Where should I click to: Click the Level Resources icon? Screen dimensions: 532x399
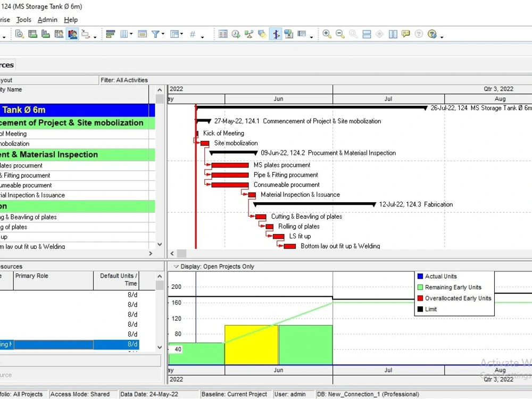click(x=249, y=34)
